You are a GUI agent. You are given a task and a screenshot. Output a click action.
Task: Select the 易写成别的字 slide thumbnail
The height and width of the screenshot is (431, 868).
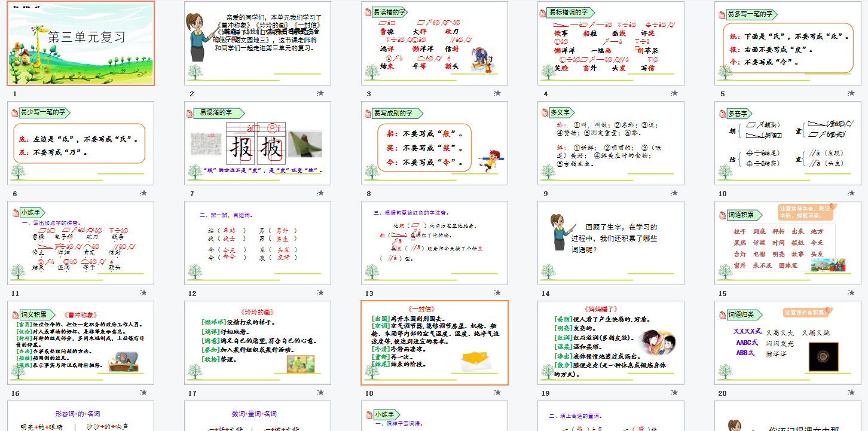pos(435,143)
